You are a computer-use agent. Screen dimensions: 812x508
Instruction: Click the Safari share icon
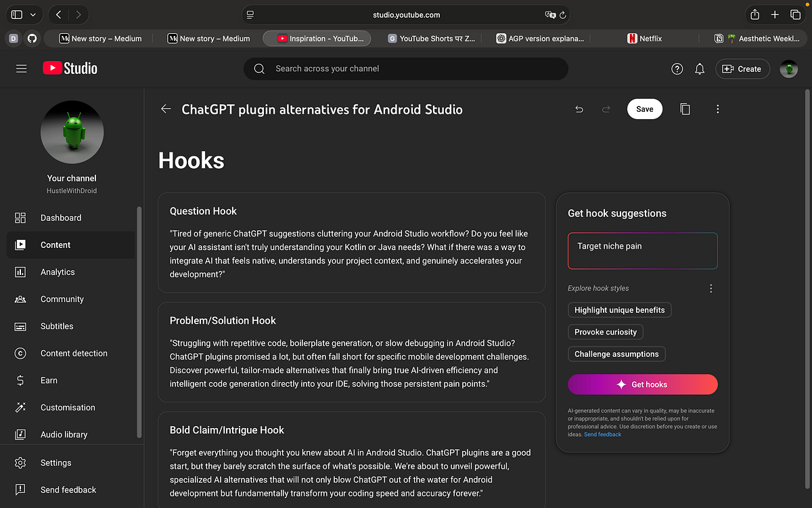[x=755, y=14]
